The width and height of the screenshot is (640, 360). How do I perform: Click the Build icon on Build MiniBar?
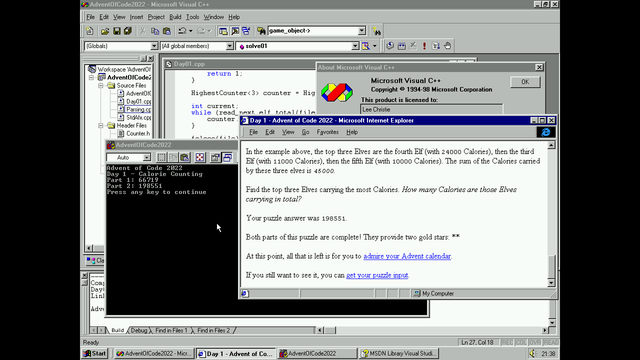pyautogui.click(x=402, y=46)
